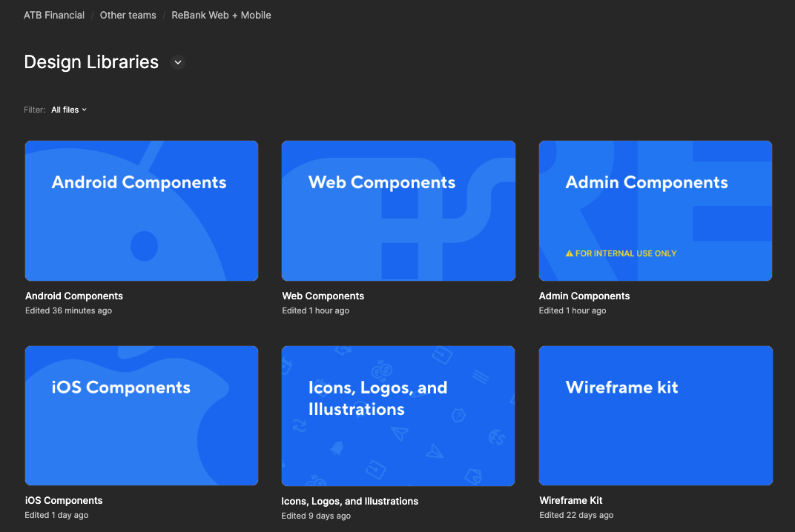Click the Android Components file name label
This screenshot has height=532, width=795.
(74, 296)
